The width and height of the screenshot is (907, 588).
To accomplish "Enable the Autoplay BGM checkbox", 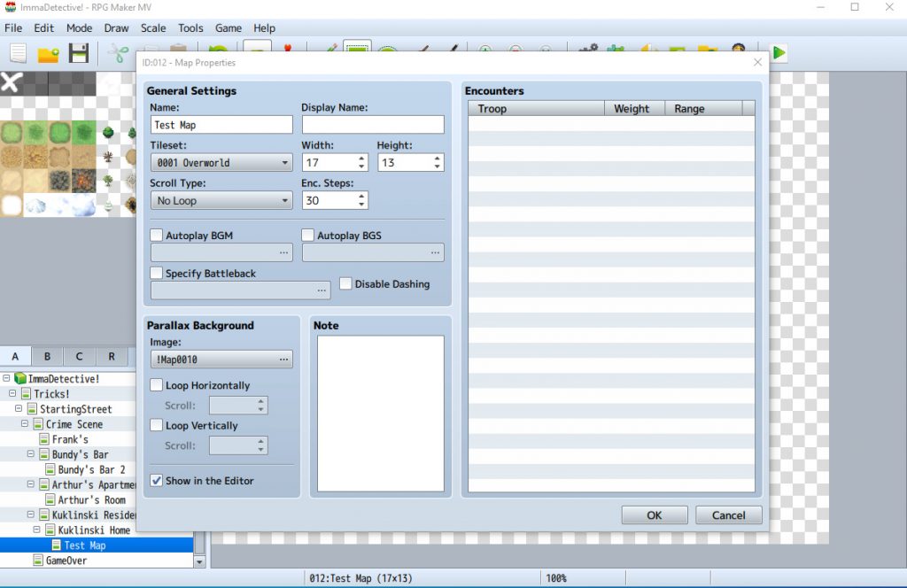I will 157,235.
